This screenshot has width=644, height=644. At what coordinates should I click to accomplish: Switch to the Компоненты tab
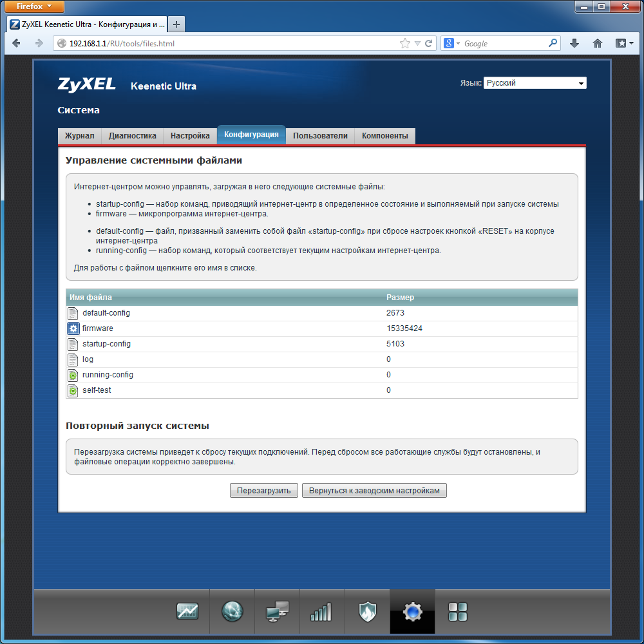(x=385, y=136)
